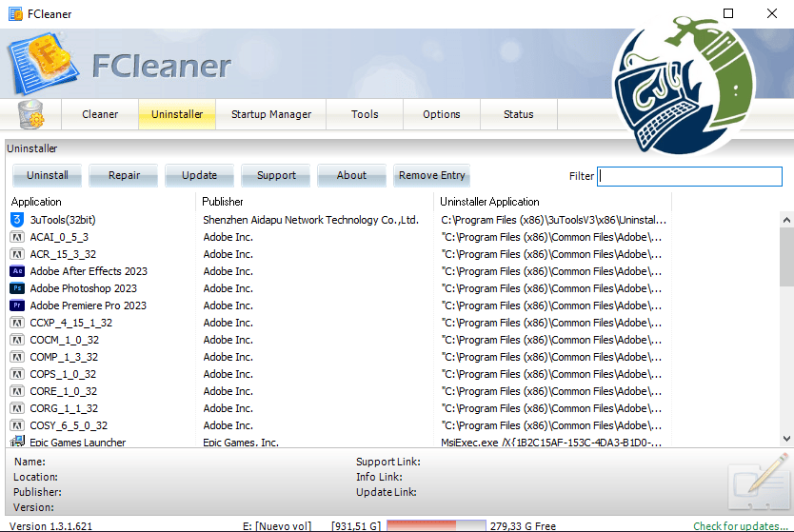794x532 pixels.
Task: Sort by the Publisher column header
Action: pyautogui.click(x=314, y=202)
